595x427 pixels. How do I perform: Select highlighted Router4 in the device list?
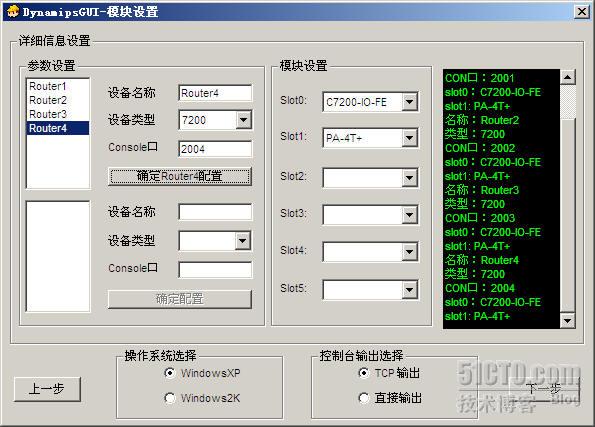[58, 128]
